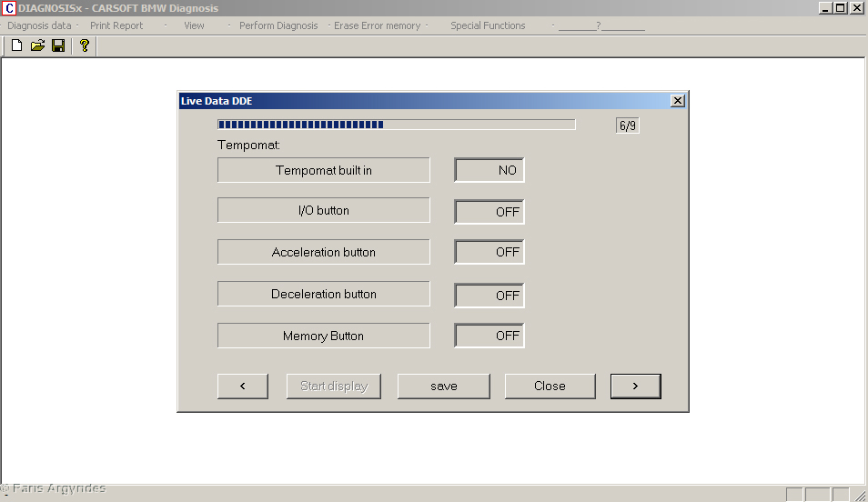Open the Erase Error memory menu
868x502 pixels.
click(x=377, y=25)
